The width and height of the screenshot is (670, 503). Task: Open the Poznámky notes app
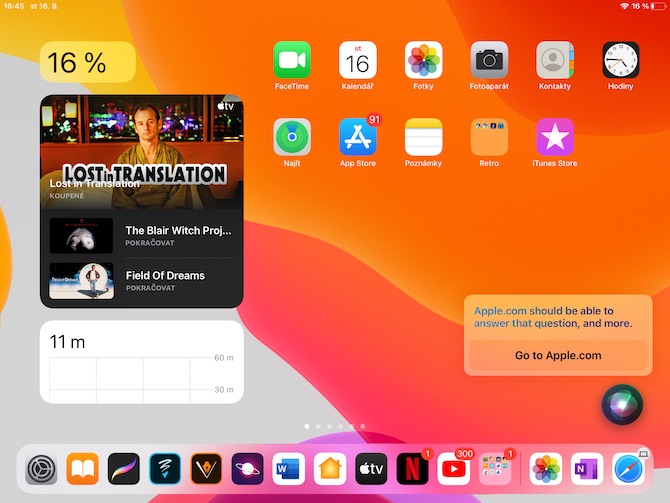[x=423, y=137]
